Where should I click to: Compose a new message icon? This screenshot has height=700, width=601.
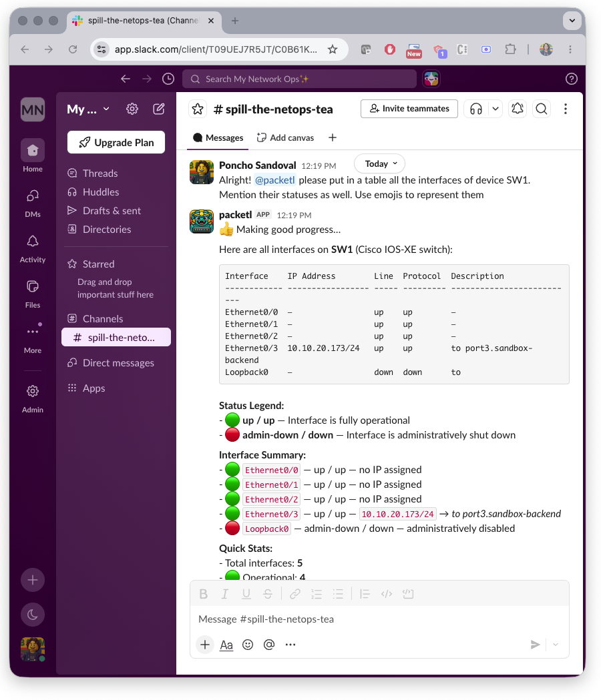159,109
